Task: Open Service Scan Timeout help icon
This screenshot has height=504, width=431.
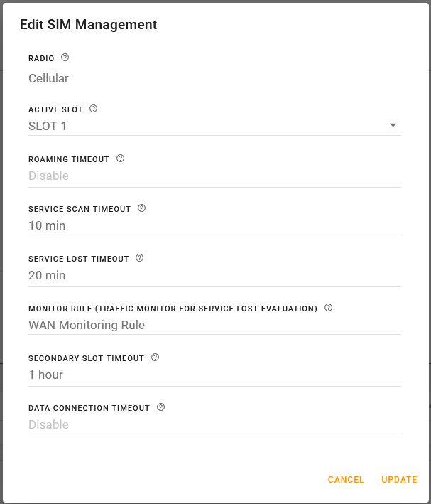Action: (x=141, y=208)
